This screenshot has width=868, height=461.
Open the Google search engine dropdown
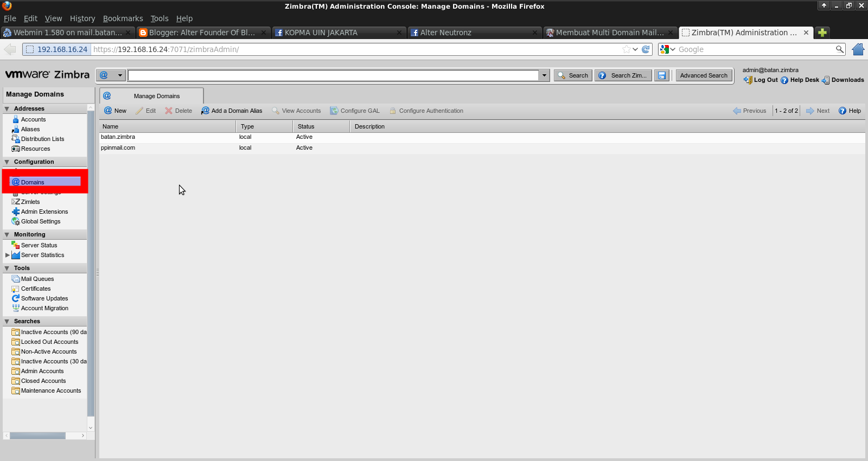[x=668, y=49]
